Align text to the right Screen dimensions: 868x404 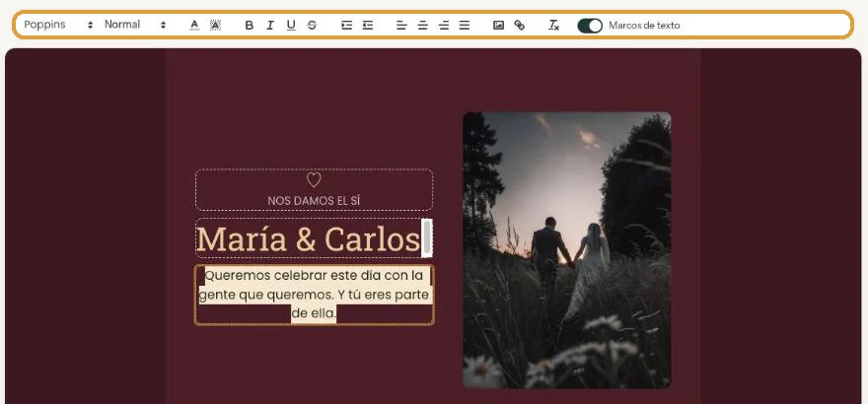(x=444, y=25)
